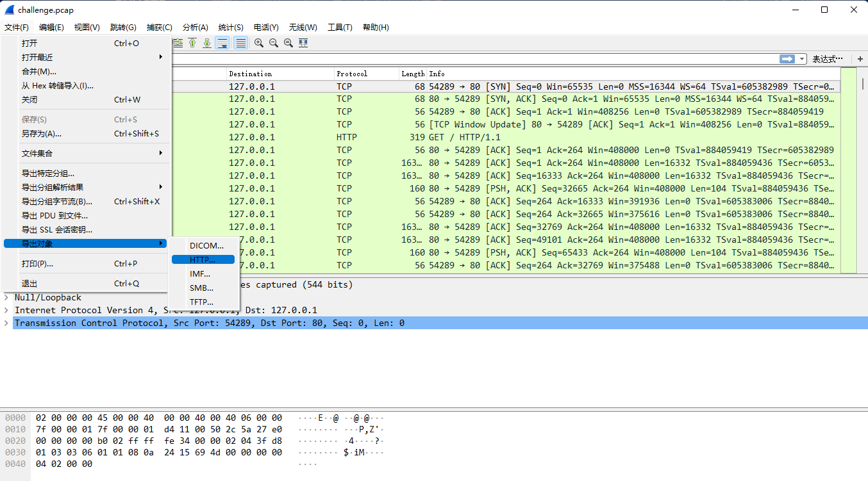Sort by the Info column header

(x=633, y=74)
